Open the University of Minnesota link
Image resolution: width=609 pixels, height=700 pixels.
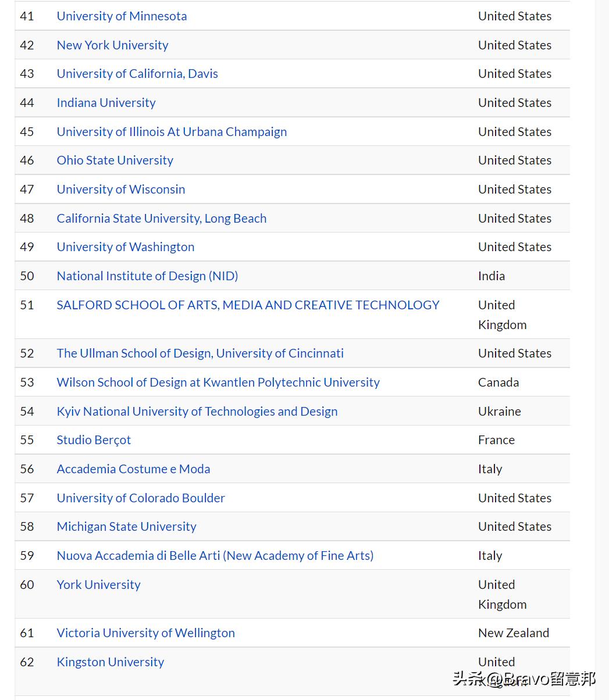click(122, 16)
